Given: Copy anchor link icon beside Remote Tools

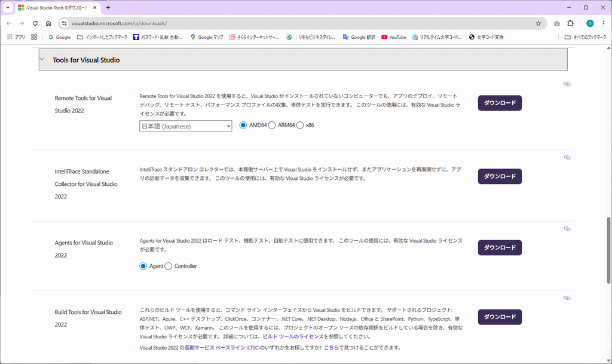Looking at the screenshot, I should (567, 84).
